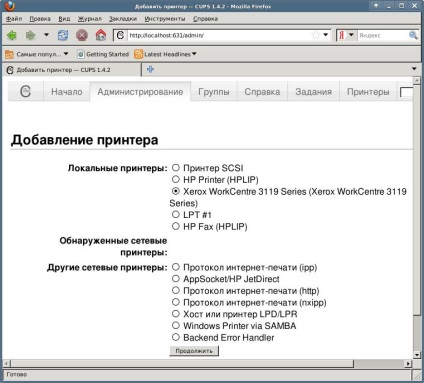Screen dimensions: 424x383
Task: Pick the LPT #1 radio option
Action: [176, 214]
